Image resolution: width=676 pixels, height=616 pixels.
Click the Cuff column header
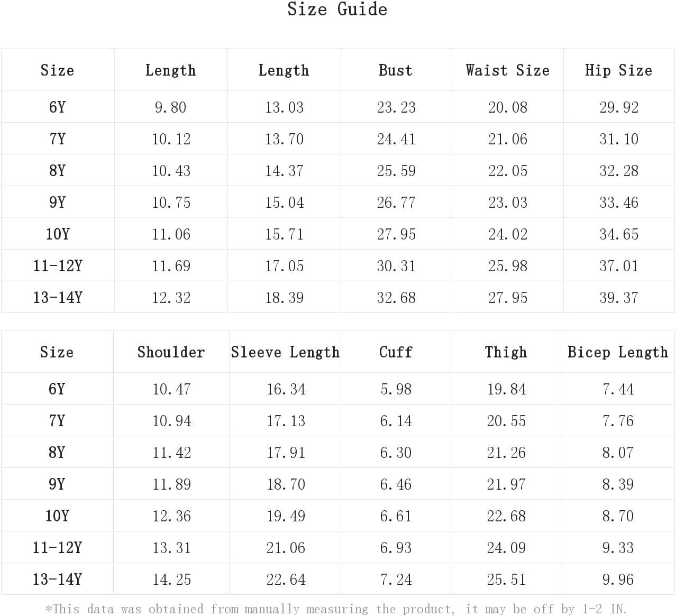pyautogui.click(x=396, y=352)
